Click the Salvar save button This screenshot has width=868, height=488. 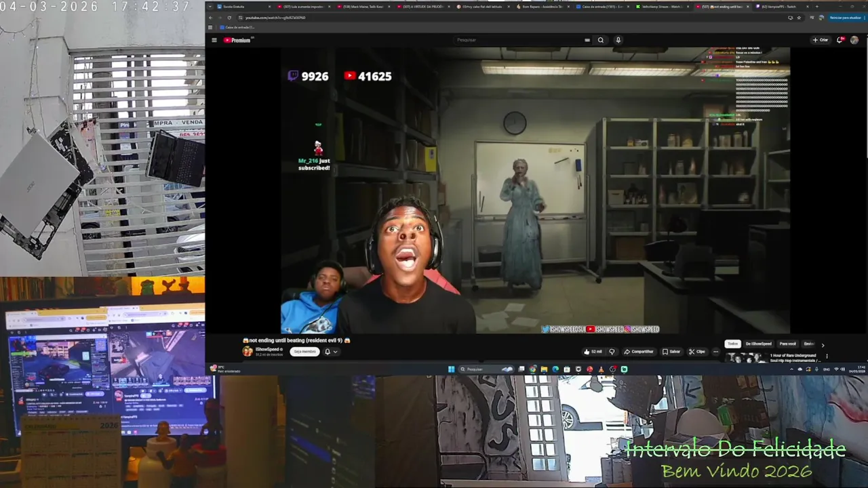point(671,352)
